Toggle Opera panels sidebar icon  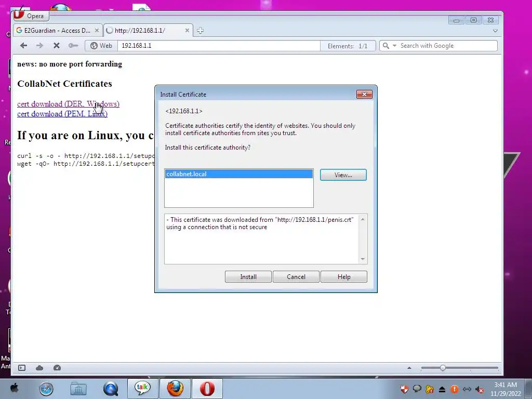22,368
